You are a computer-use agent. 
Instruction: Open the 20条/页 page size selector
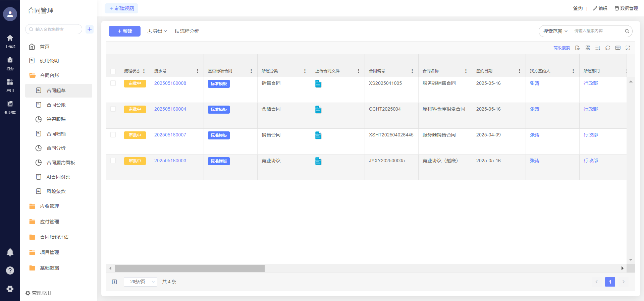[140, 282]
